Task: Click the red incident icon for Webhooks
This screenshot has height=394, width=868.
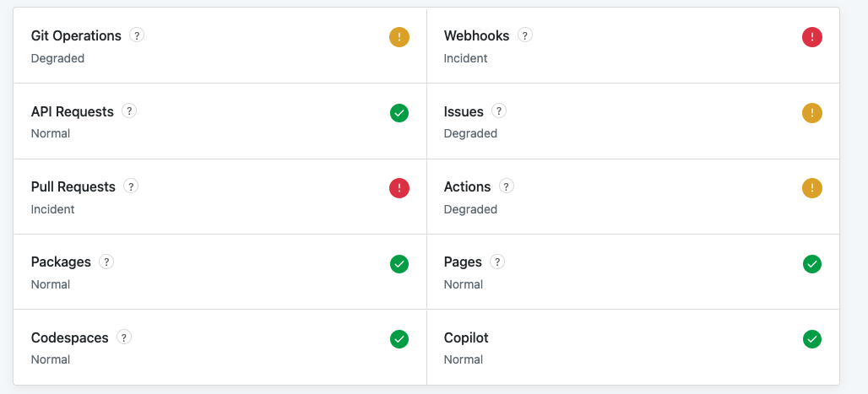Action: click(x=812, y=38)
